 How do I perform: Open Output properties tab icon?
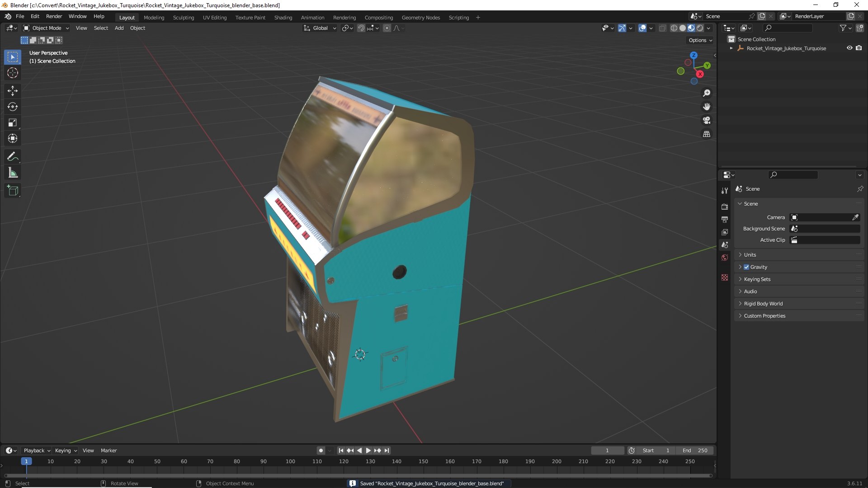coord(725,219)
